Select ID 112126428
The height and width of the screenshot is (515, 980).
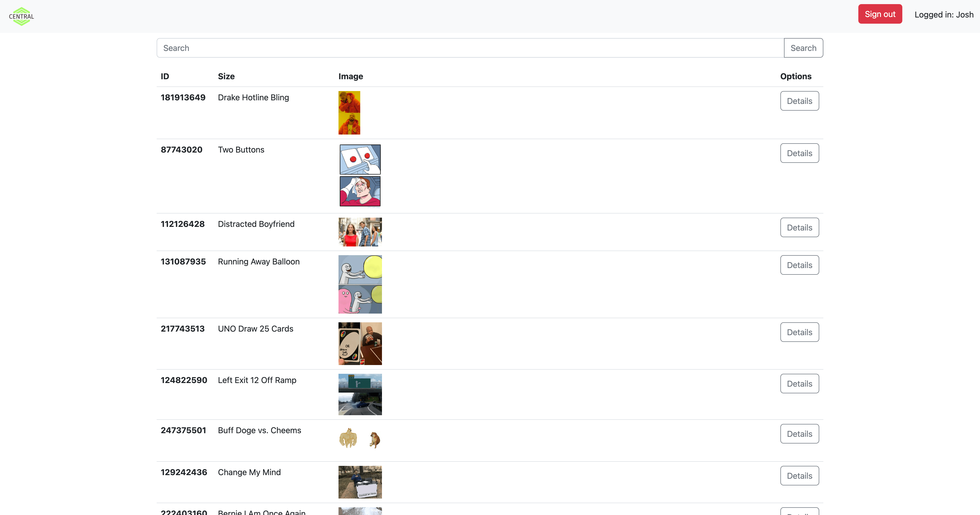[x=183, y=224]
